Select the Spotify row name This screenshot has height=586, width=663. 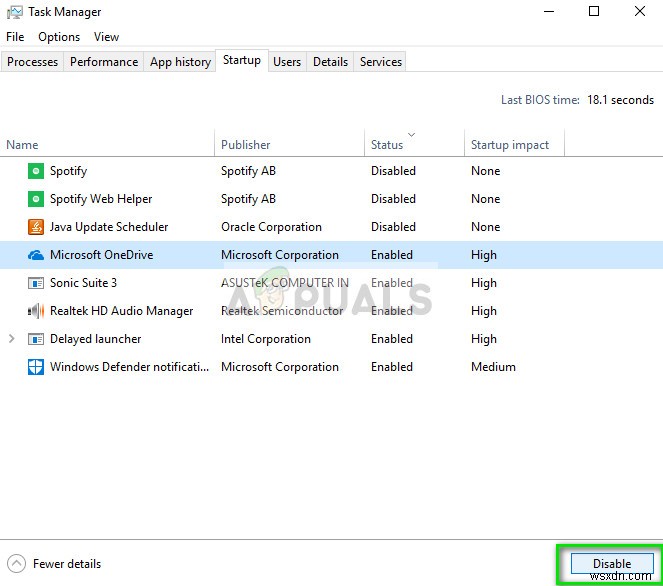(68, 171)
